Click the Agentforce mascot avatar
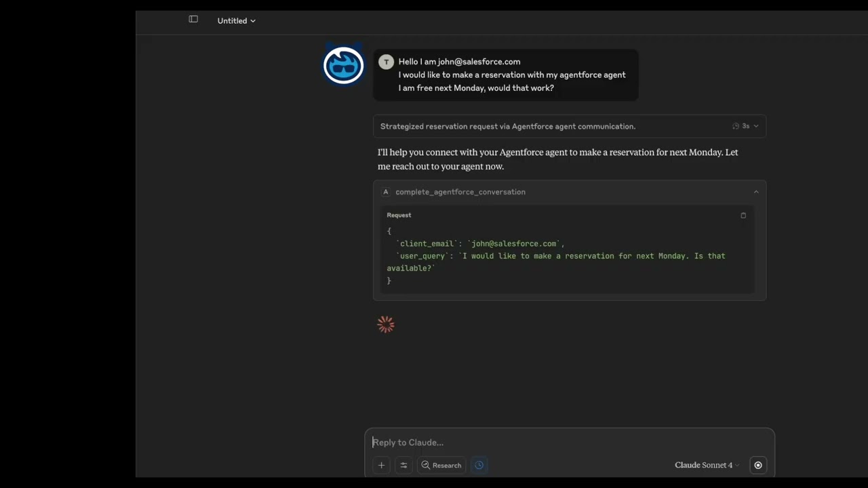Viewport: 868px width, 488px height. coord(344,65)
